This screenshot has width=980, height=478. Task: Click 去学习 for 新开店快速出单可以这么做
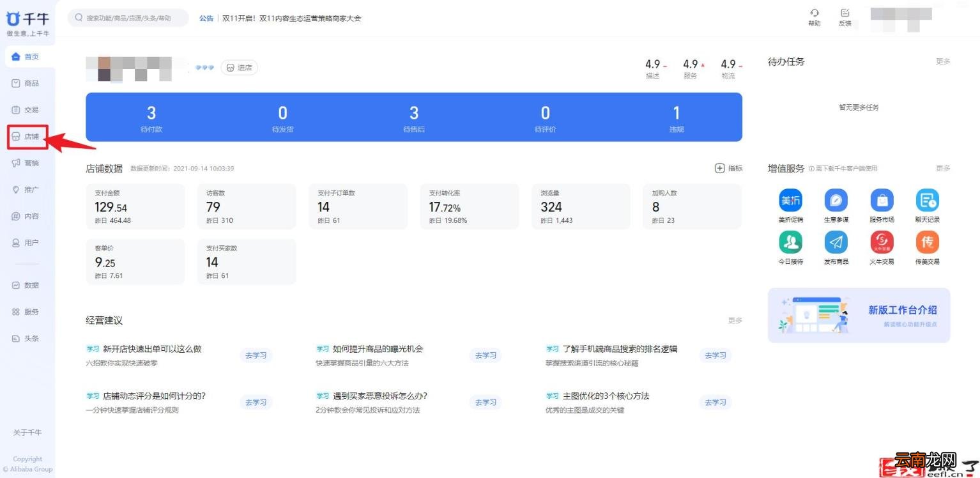(256, 355)
